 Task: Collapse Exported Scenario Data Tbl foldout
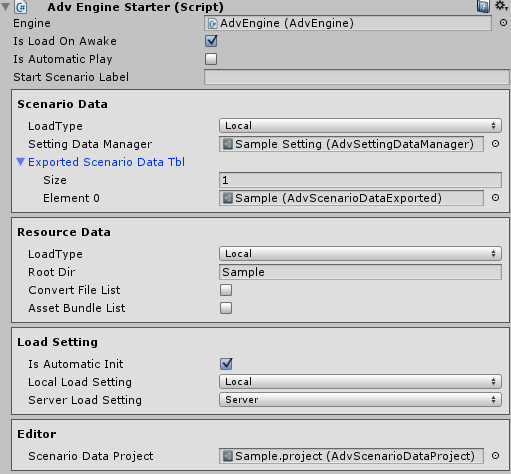[x=21, y=162]
